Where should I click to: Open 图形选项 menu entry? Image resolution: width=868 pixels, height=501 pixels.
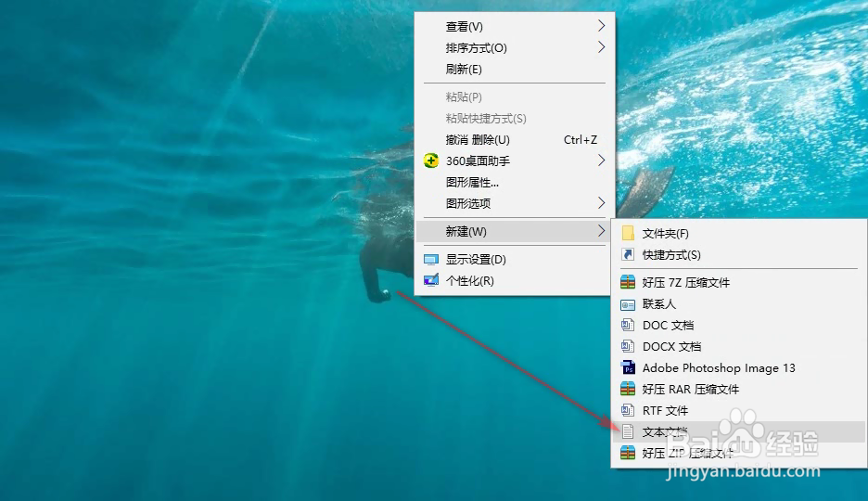click(515, 204)
